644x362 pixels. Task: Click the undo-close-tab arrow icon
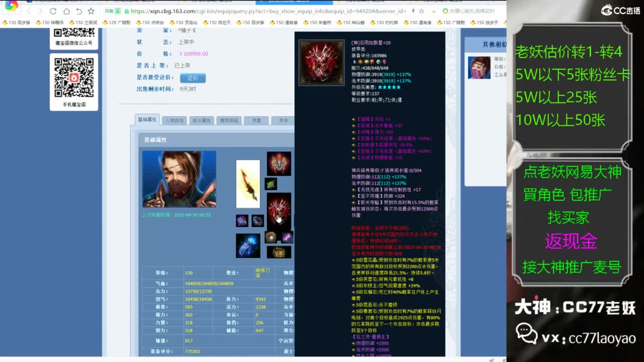pos(79,11)
